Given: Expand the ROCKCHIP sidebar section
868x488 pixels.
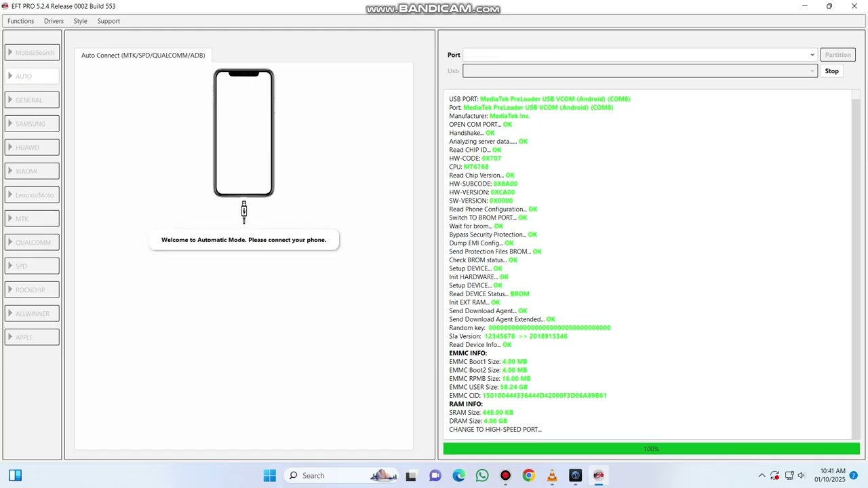Looking at the screenshot, I should (x=32, y=289).
